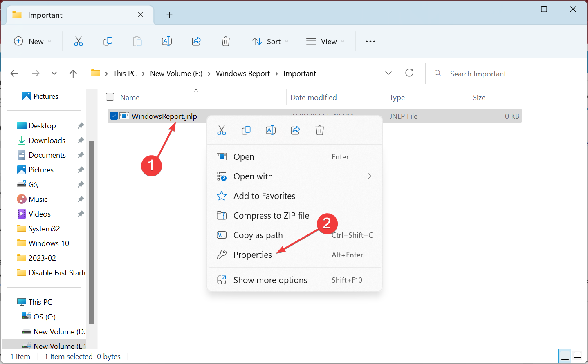Viewport: 588px width, 364px height.
Task: Click the Important breadcrumb segment
Action: point(300,74)
